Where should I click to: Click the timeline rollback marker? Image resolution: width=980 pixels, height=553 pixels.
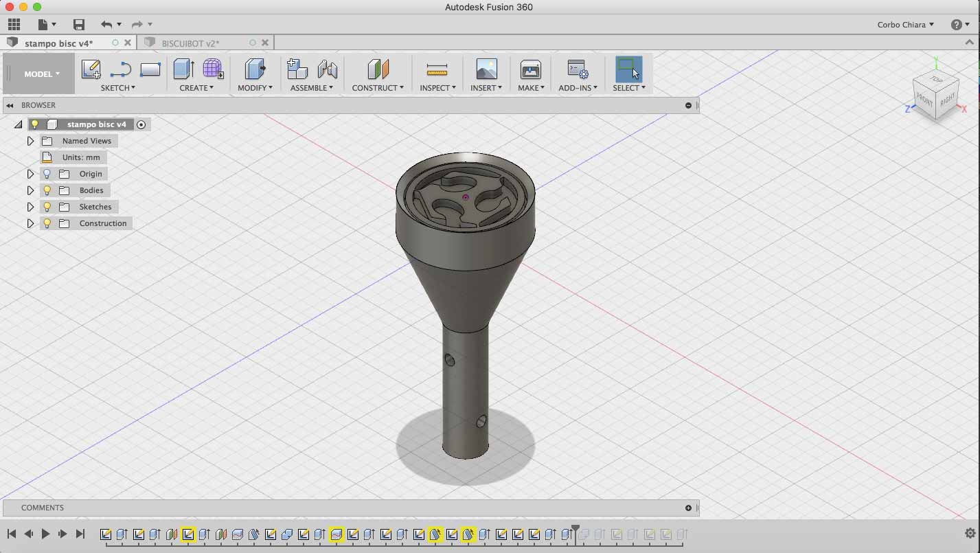(576, 530)
